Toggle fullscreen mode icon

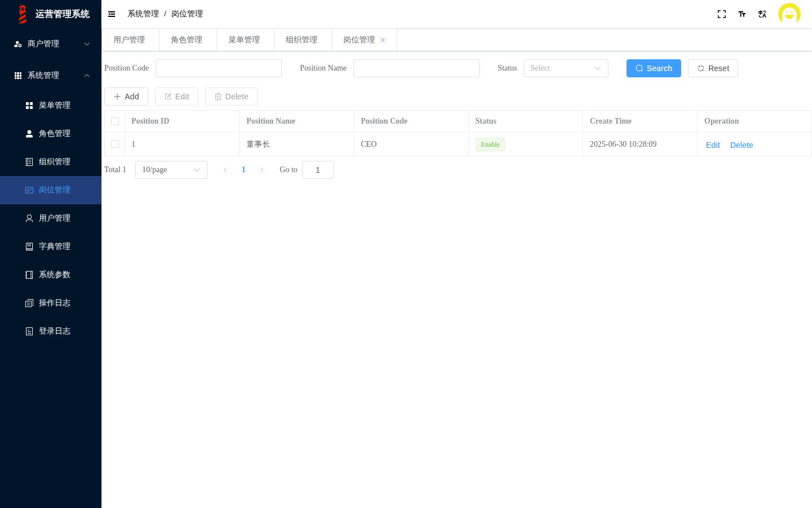point(722,14)
